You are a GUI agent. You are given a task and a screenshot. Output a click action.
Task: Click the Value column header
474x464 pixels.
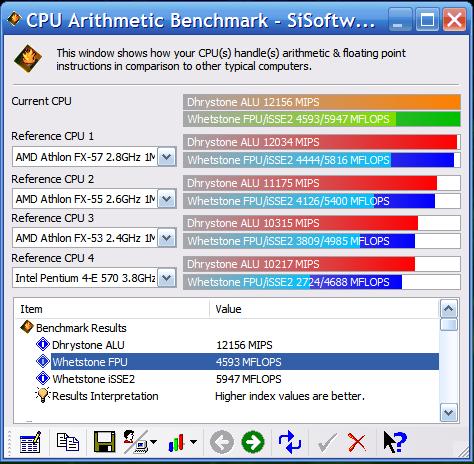point(324,309)
